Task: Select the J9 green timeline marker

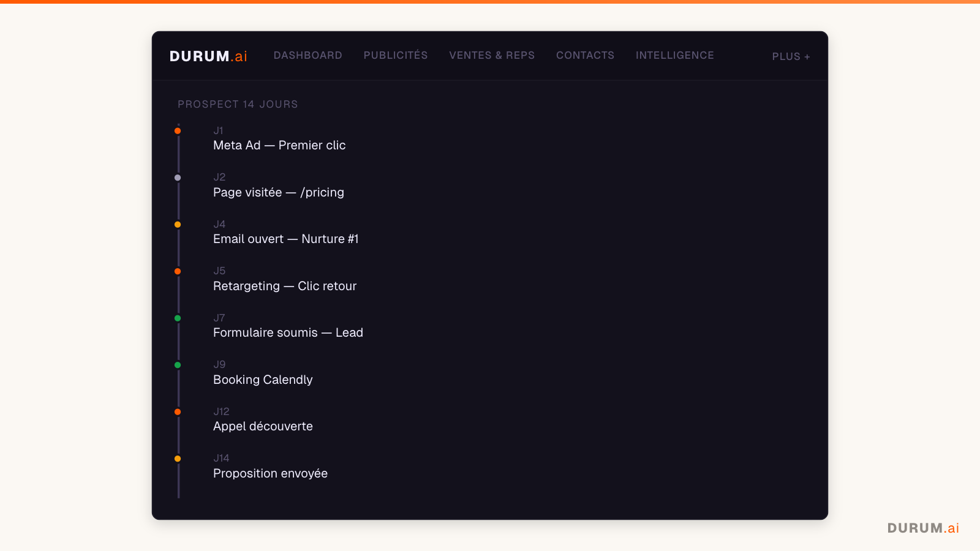Action: click(x=178, y=365)
